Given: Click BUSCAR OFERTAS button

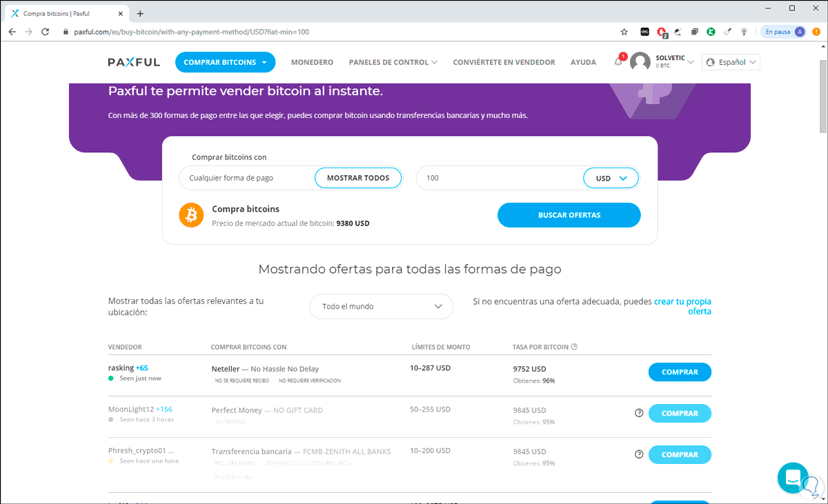Looking at the screenshot, I should click(x=569, y=215).
